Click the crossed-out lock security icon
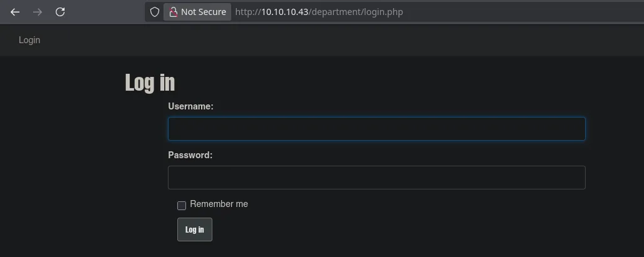This screenshot has width=644, height=257. click(174, 12)
